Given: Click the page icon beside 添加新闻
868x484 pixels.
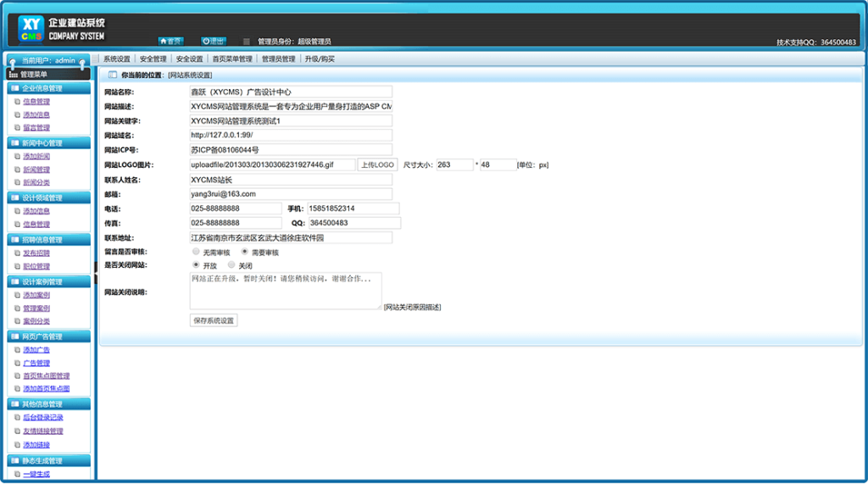Looking at the screenshot, I should pos(17,156).
